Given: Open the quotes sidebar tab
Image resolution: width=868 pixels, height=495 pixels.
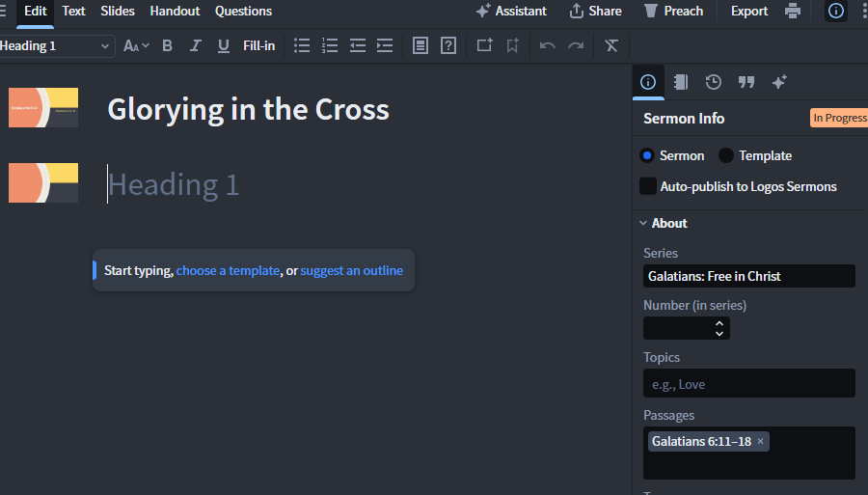Looking at the screenshot, I should [746, 83].
